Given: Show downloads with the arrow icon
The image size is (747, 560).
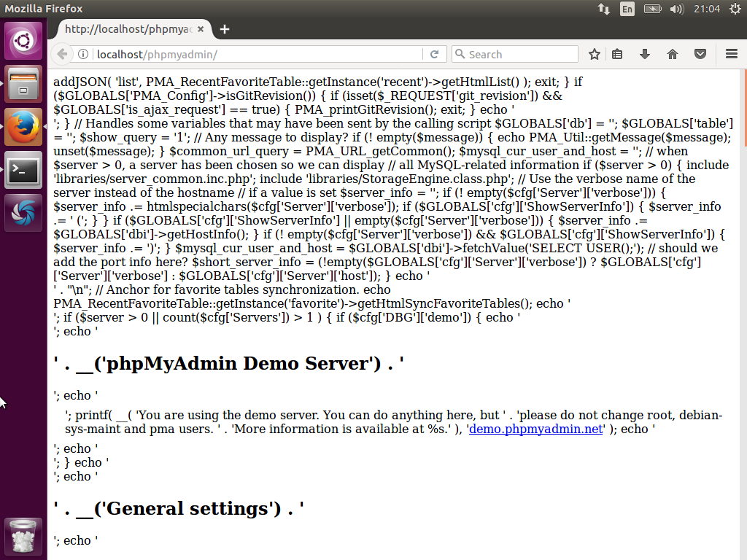Looking at the screenshot, I should 646,54.
